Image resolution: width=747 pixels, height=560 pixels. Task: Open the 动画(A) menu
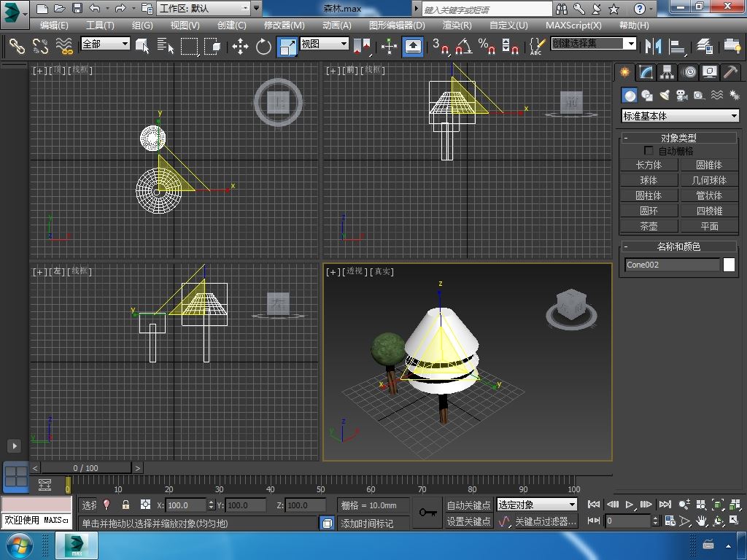coord(337,26)
